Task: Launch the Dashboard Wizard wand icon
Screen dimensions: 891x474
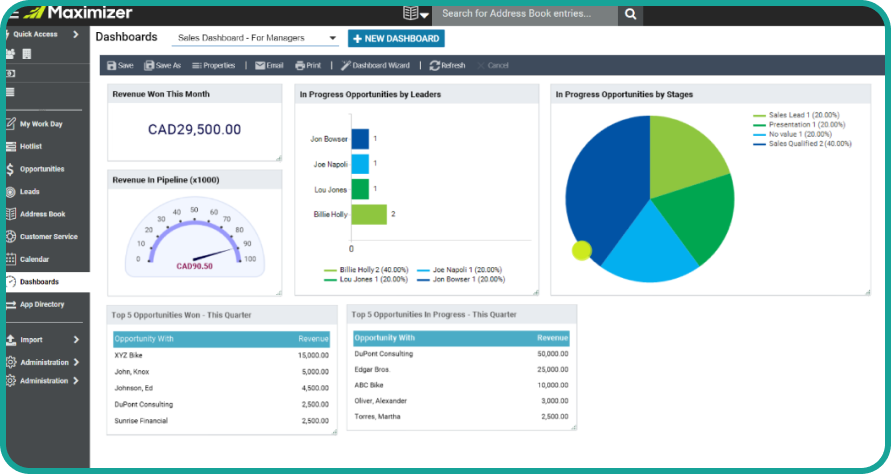Action: (345, 65)
